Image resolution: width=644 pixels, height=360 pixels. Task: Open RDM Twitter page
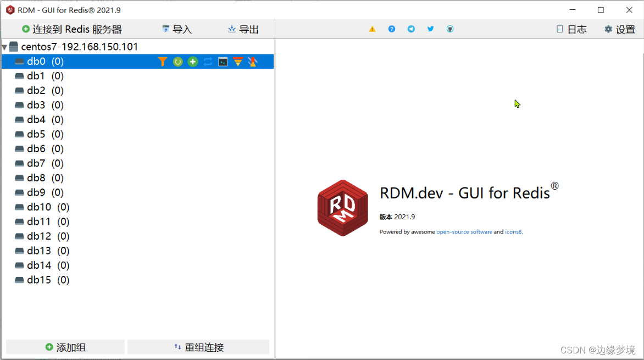(x=430, y=29)
